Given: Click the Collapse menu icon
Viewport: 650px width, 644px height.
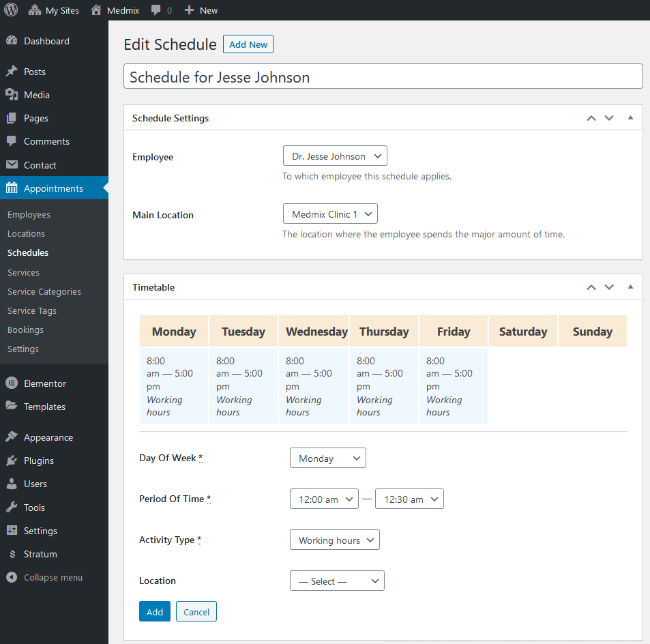Looking at the screenshot, I should (x=12, y=577).
